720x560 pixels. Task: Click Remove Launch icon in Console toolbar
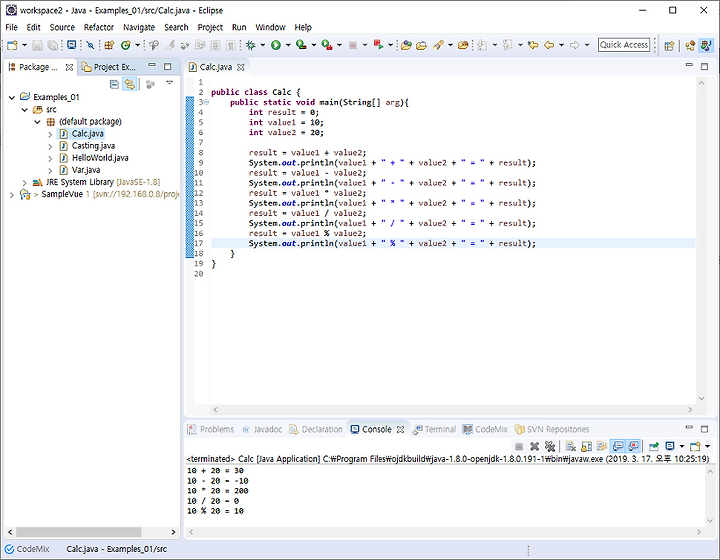click(534, 446)
